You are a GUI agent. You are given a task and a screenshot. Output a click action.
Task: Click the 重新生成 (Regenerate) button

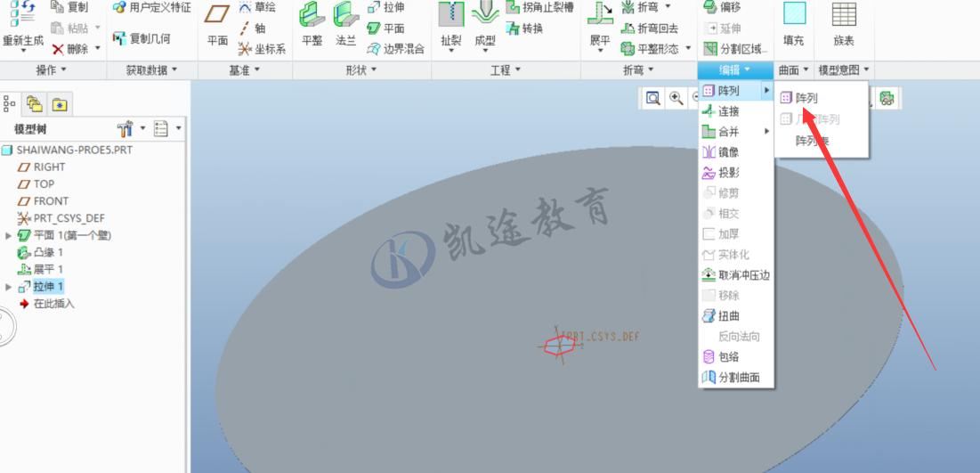[x=22, y=25]
